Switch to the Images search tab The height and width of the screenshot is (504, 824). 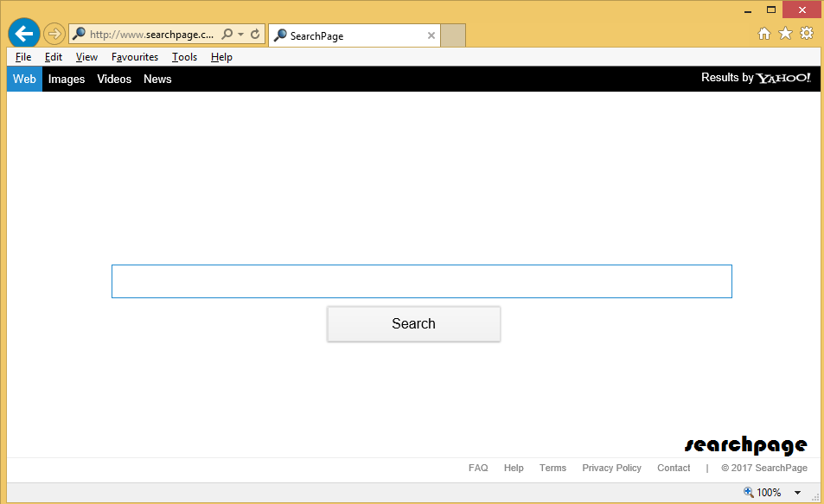(x=67, y=79)
